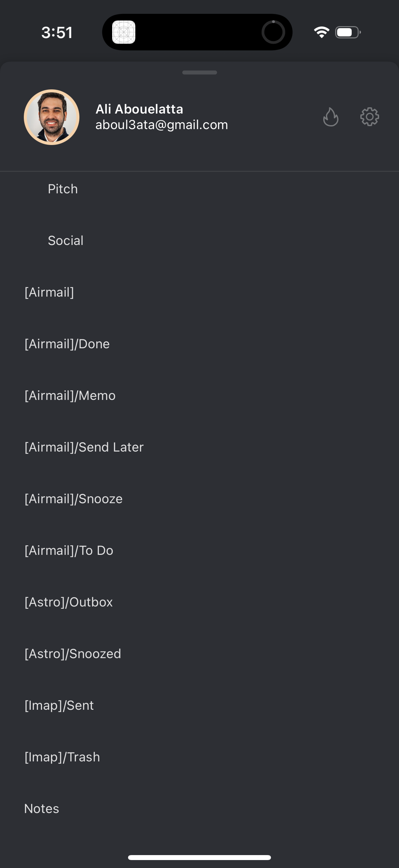Open the Pitch subfolder
399x868 pixels.
point(63,189)
